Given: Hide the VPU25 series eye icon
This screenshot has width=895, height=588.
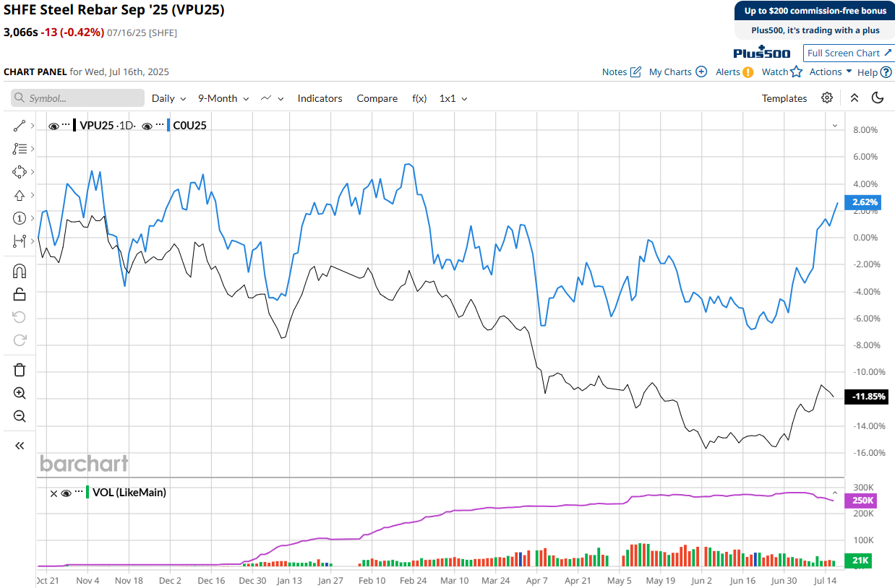Looking at the screenshot, I should click(x=53, y=126).
